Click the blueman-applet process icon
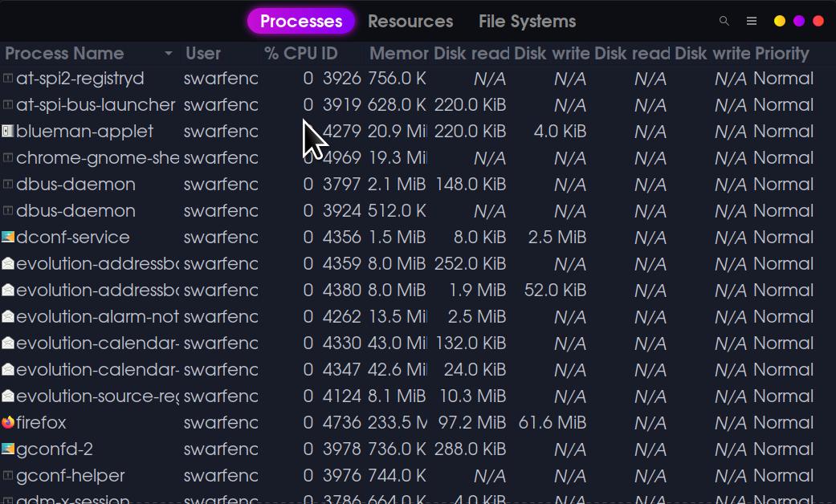 (8, 132)
